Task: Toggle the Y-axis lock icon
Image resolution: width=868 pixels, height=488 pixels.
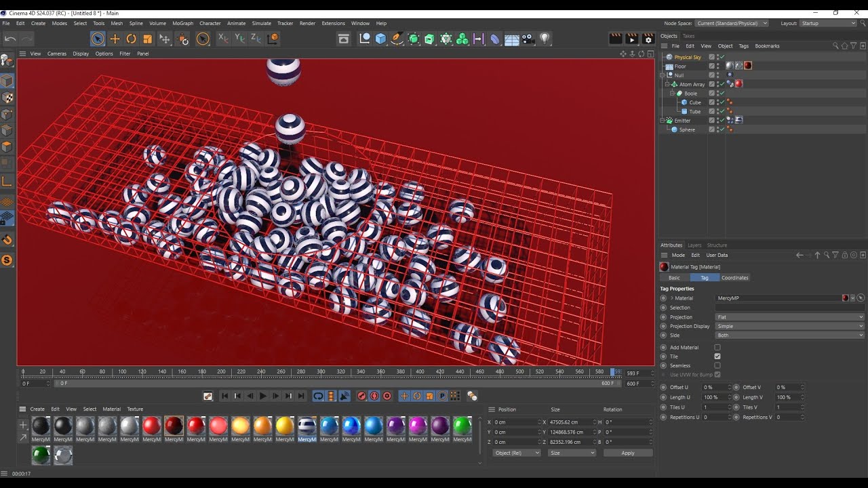Action: pos(239,39)
